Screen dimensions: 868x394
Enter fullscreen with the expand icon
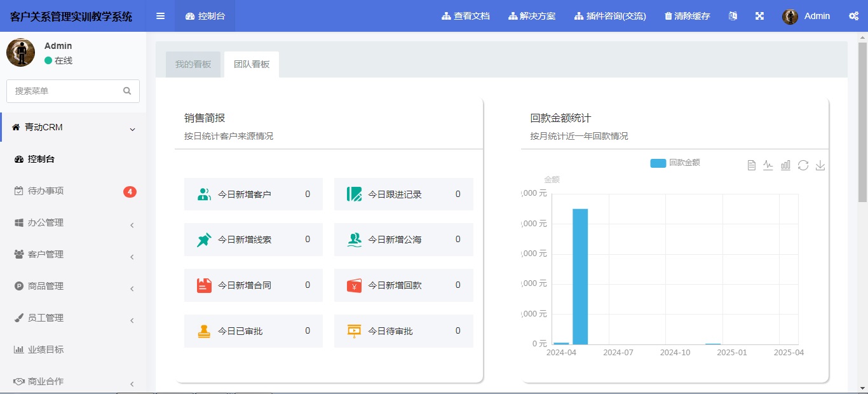click(x=759, y=16)
